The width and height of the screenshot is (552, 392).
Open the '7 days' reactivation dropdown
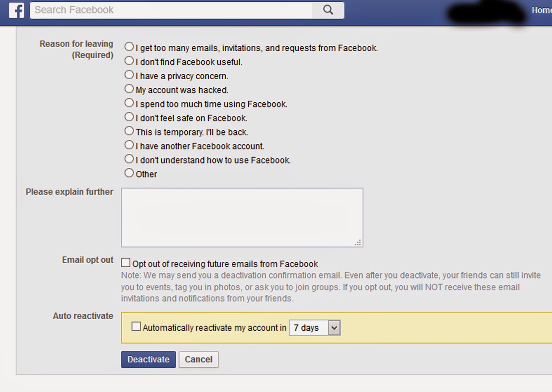[315, 328]
